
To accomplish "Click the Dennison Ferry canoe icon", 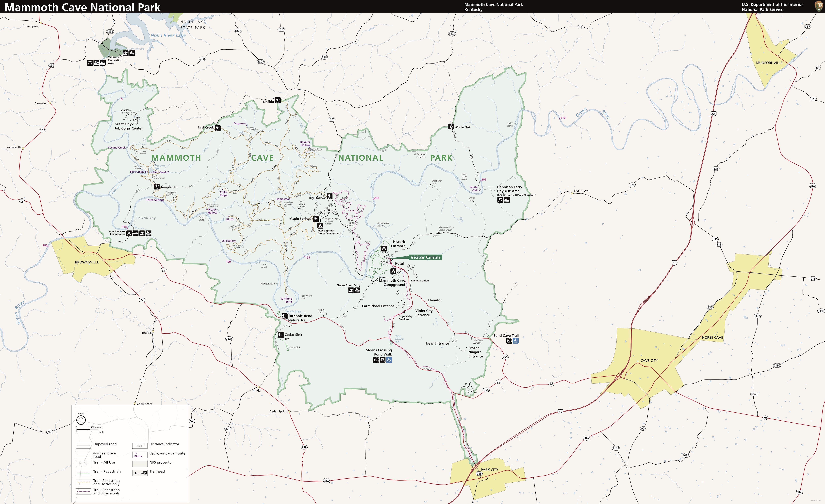I will point(507,200).
